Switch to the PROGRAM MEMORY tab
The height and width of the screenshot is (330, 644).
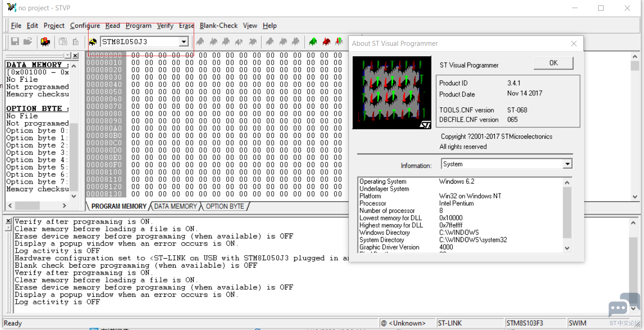(119, 207)
